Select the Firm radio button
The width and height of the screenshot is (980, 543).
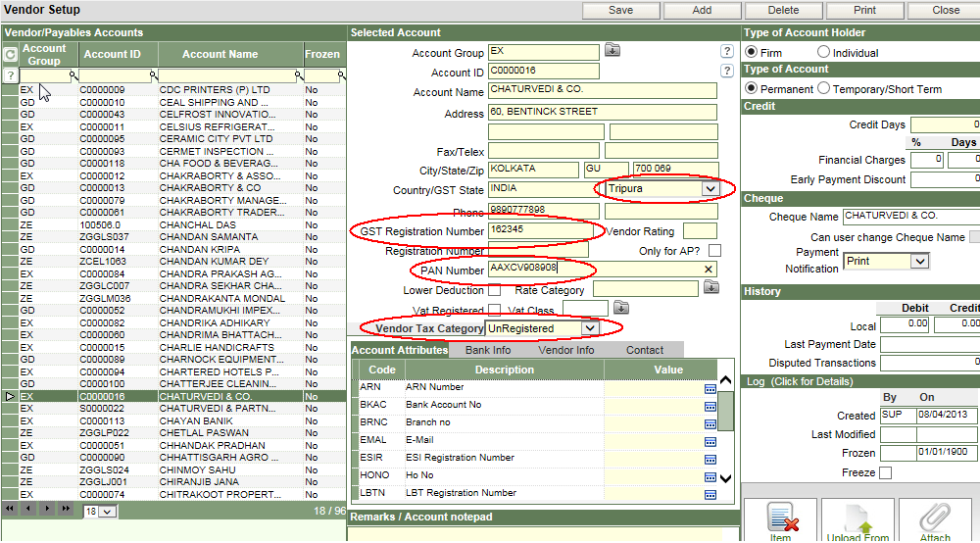752,52
